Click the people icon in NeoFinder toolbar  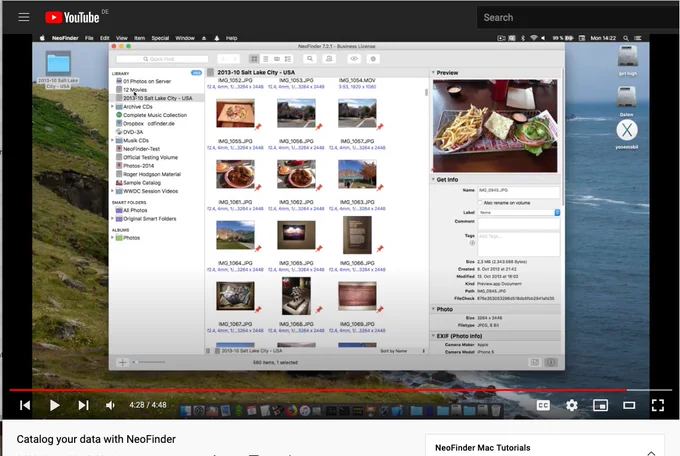click(x=329, y=59)
